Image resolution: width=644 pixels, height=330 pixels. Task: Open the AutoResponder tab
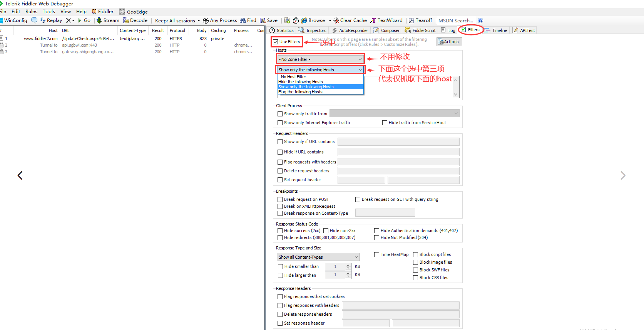coord(350,30)
